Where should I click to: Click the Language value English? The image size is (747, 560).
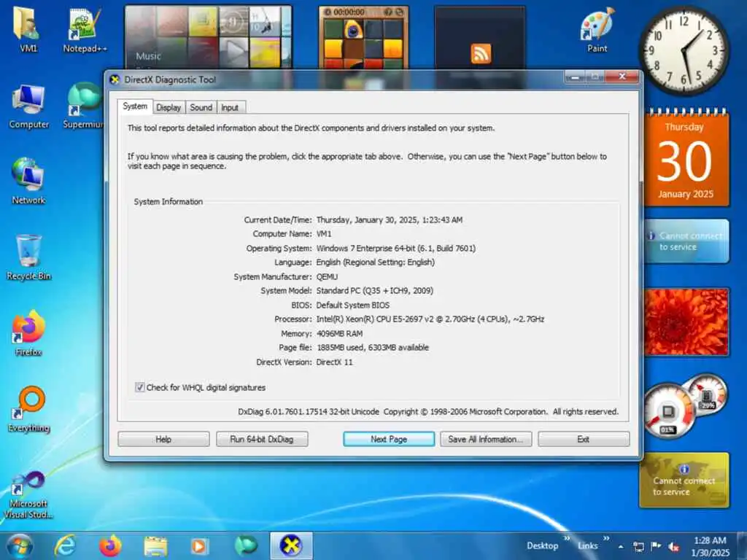(x=376, y=262)
